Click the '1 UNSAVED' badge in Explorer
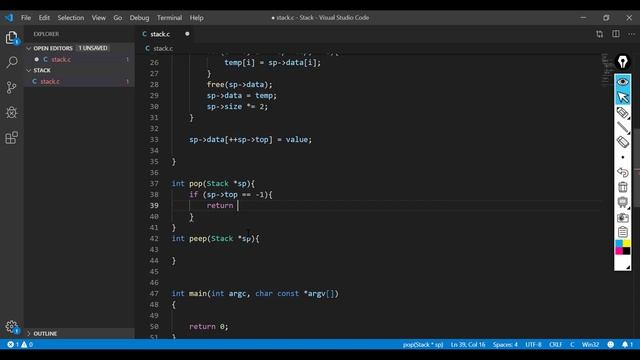640x360 pixels. [93, 48]
